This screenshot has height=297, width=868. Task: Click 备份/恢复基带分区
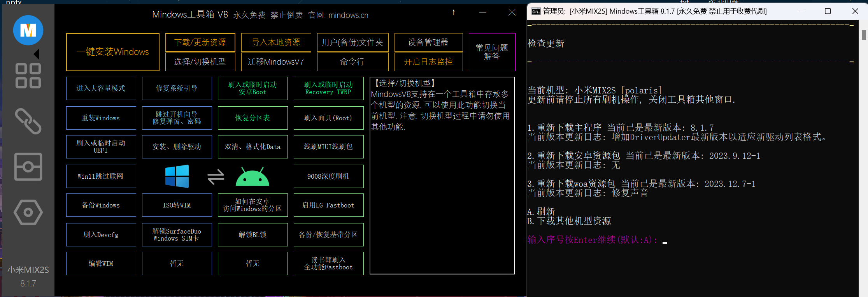(x=329, y=235)
